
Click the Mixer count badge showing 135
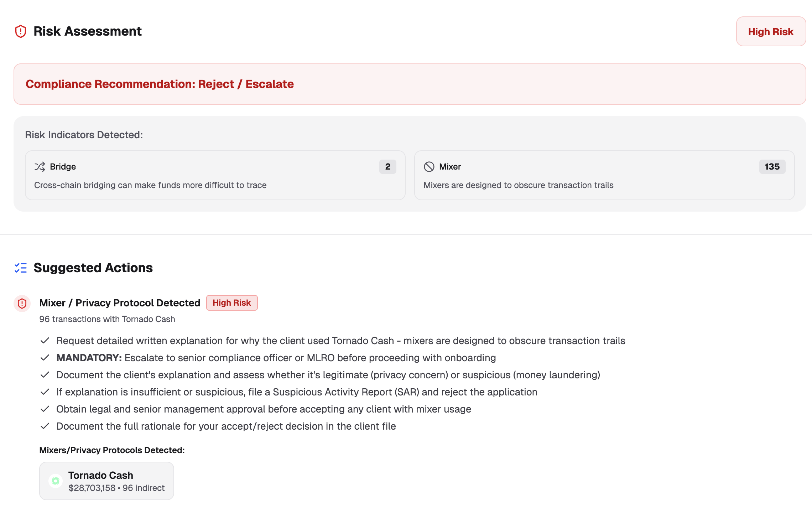click(772, 167)
